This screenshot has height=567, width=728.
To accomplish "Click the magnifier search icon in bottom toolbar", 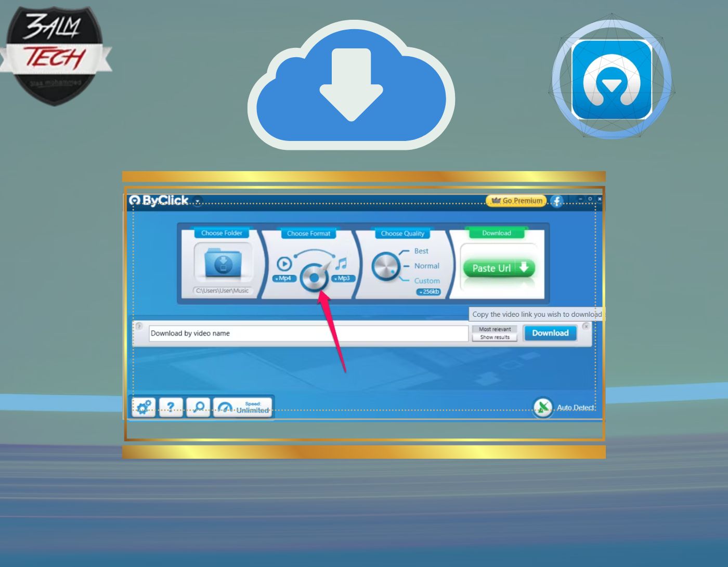I will (x=198, y=407).
